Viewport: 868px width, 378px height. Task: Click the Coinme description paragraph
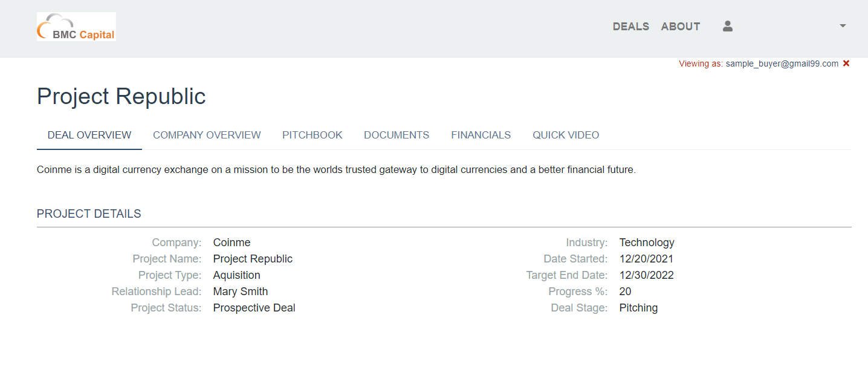336,170
